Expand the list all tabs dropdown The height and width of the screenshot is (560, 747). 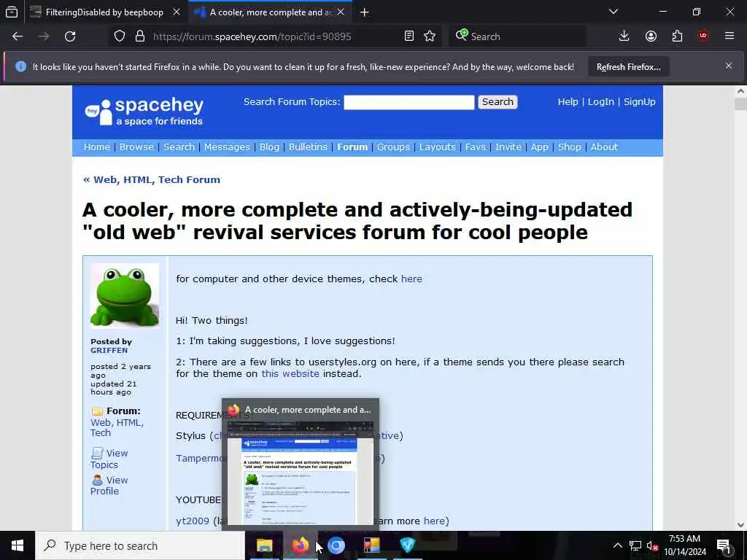614,12
